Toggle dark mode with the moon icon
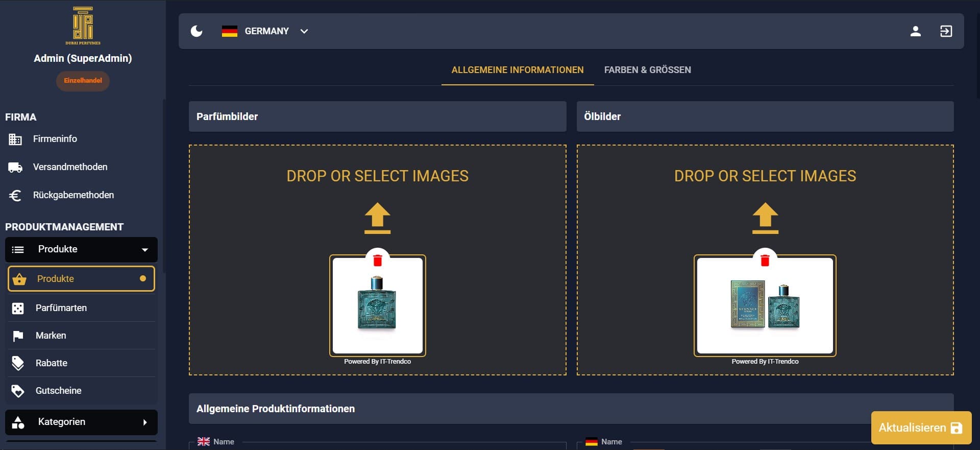The height and width of the screenshot is (450, 980). coord(197,31)
